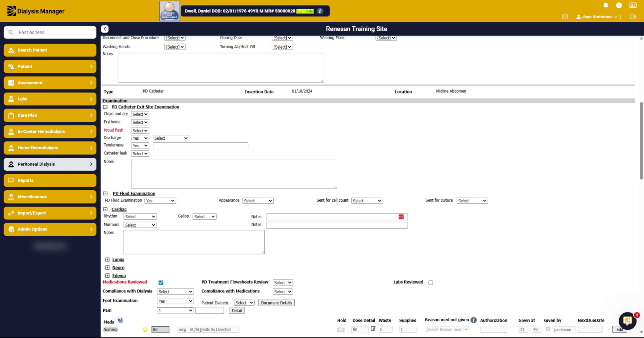Open the Peritoneal Dialysis menu
This screenshot has height=338, width=644.
tap(50, 164)
